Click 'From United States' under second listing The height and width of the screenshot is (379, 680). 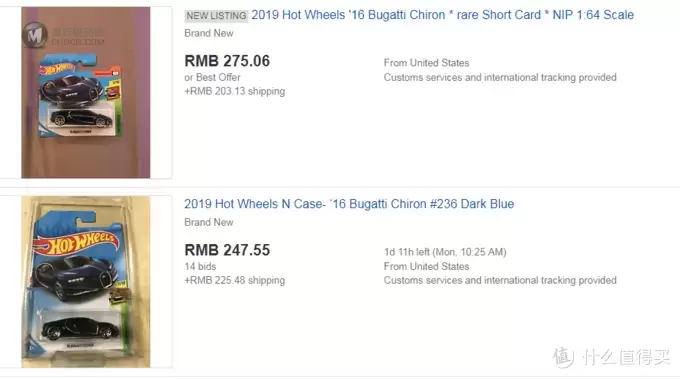(426, 266)
